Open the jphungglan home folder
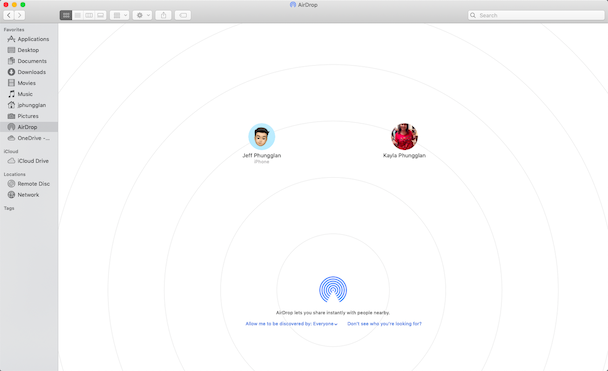This screenshot has height=371, width=608. pyautogui.click(x=29, y=105)
